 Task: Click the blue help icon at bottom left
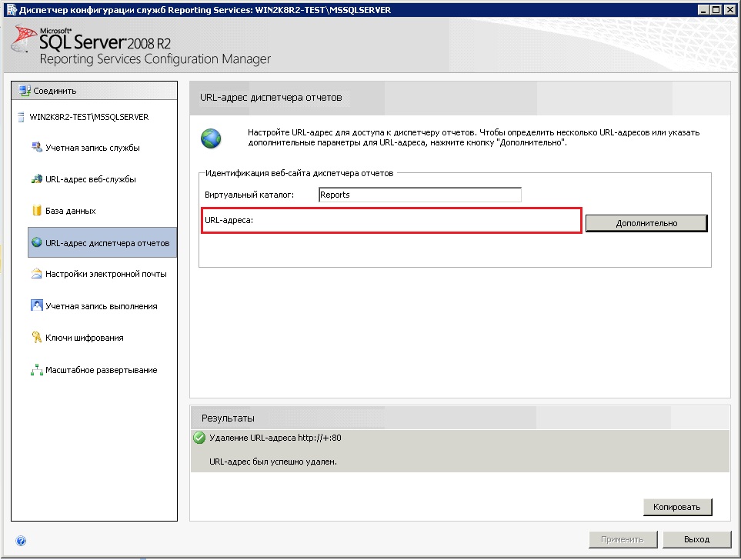click(x=21, y=541)
